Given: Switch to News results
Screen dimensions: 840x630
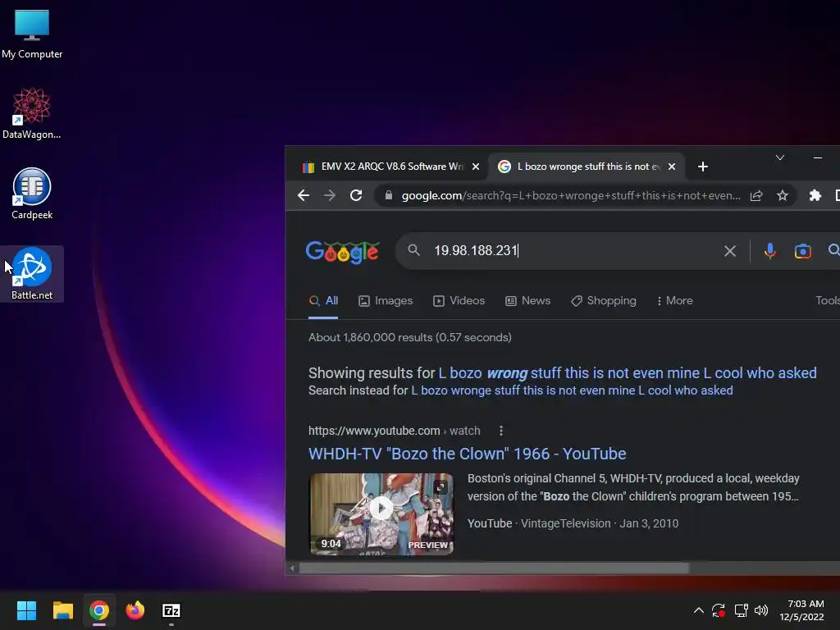Looking at the screenshot, I should 528,301.
